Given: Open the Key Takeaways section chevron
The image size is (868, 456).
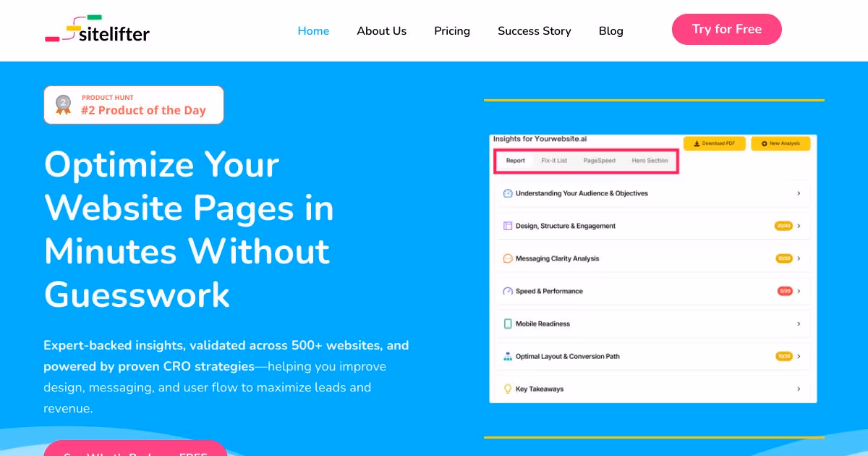Looking at the screenshot, I should tap(799, 389).
